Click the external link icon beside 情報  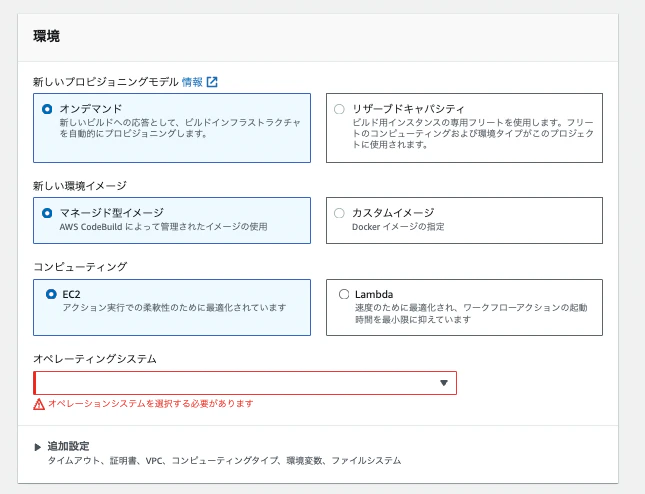click(x=212, y=82)
